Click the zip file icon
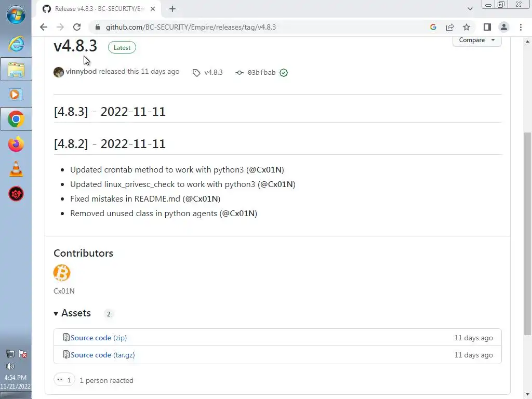 click(66, 337)
